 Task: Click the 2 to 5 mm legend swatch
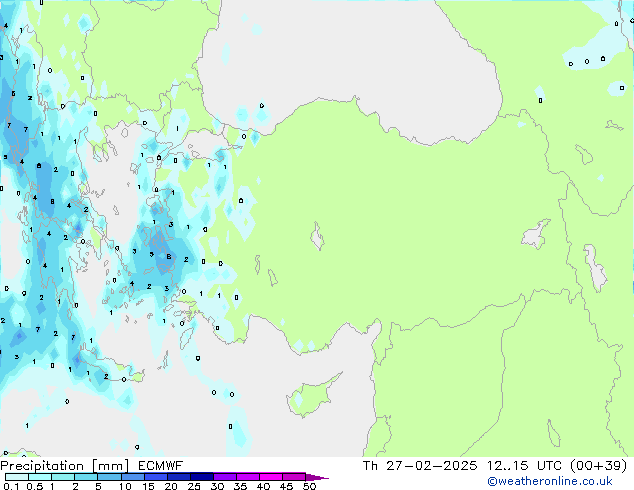tap(86, 477)
